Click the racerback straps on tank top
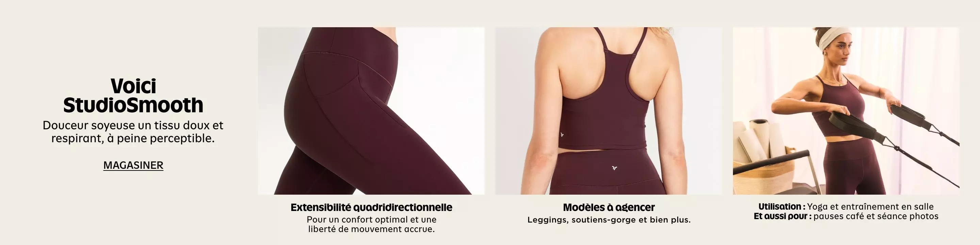Viewport: 980px width, 245px height. pos(620,57)
